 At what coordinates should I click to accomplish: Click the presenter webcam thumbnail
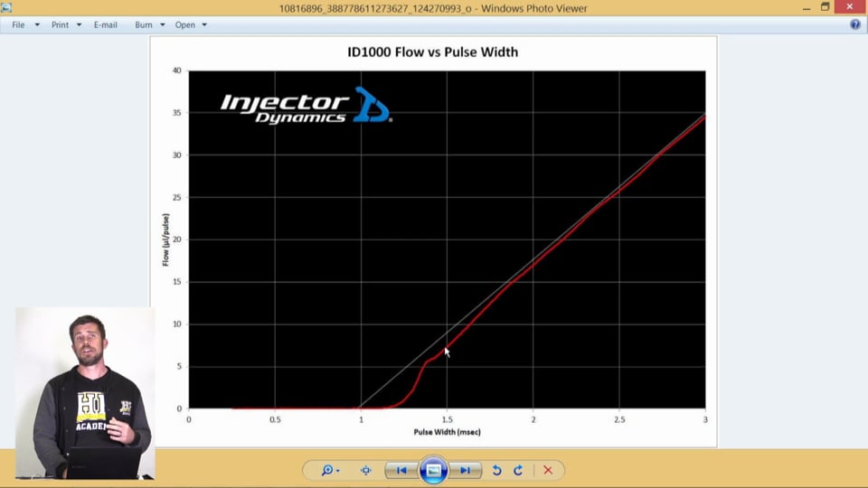(85, 393)
